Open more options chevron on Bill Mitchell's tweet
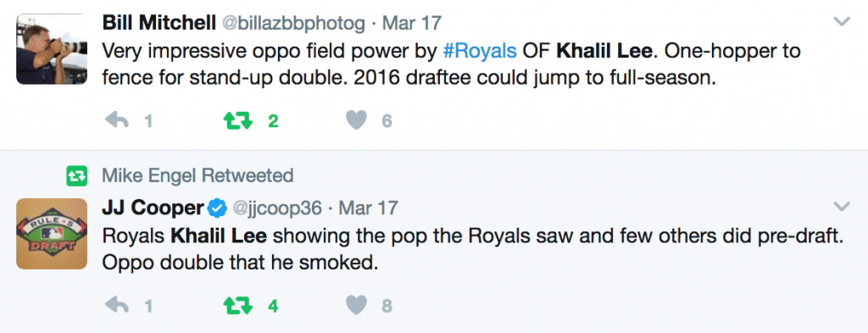 (x=842, y=22)
